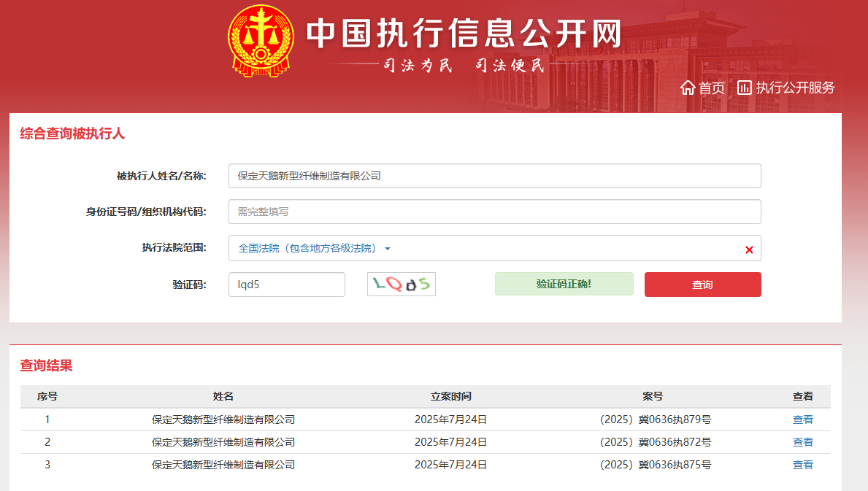The image size is (868, 491).
Task: Click the 案号 column header
Action: point(653,396)
